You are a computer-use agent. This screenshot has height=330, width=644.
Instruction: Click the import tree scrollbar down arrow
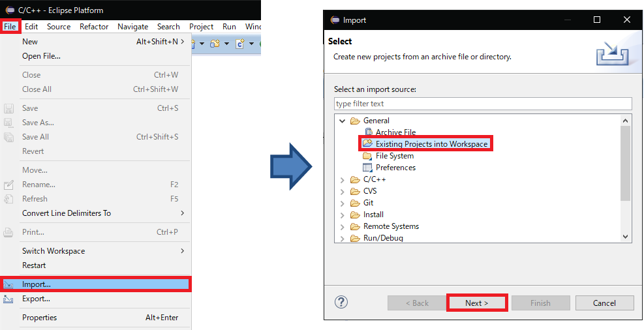tap(625, 237)
